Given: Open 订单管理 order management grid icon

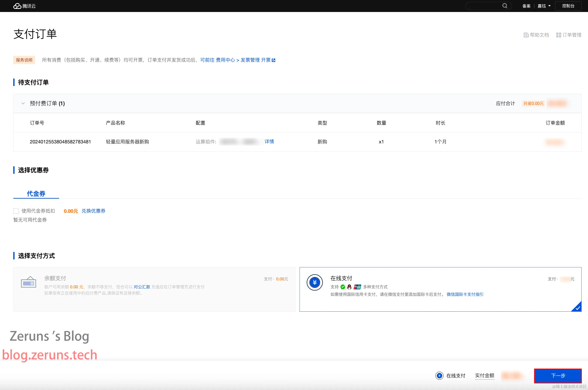Looking at the screenshot, I should [x=558, y=35].
